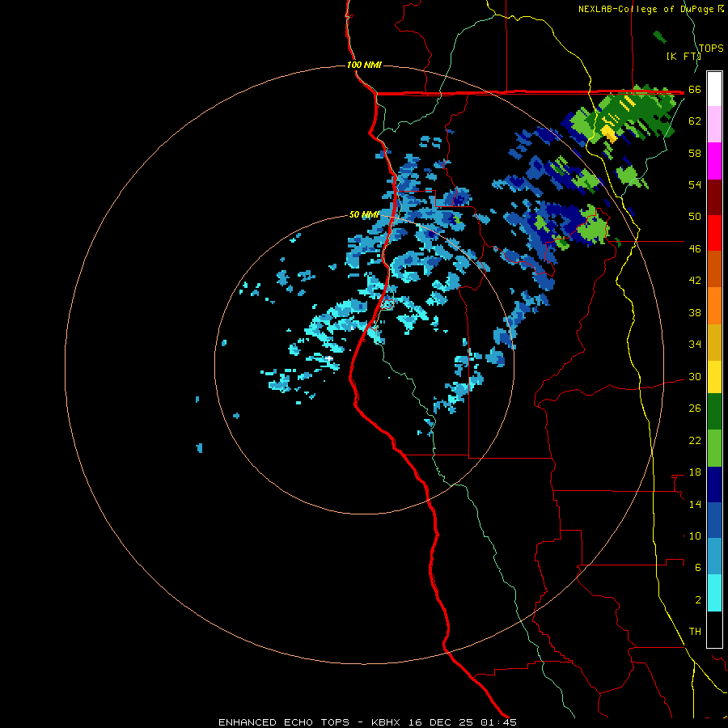Viewport: 728px width, 728px height.
Task: Click the bright red legend swatch
Action: [x=714, y=233]
